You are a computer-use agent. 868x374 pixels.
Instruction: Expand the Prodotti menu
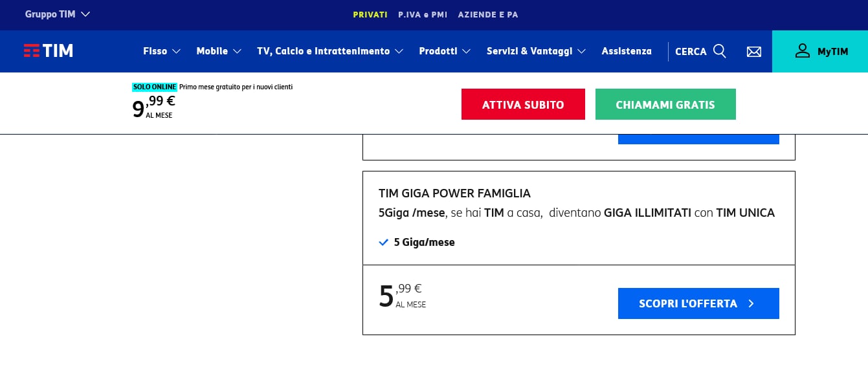tap(445, 51)
